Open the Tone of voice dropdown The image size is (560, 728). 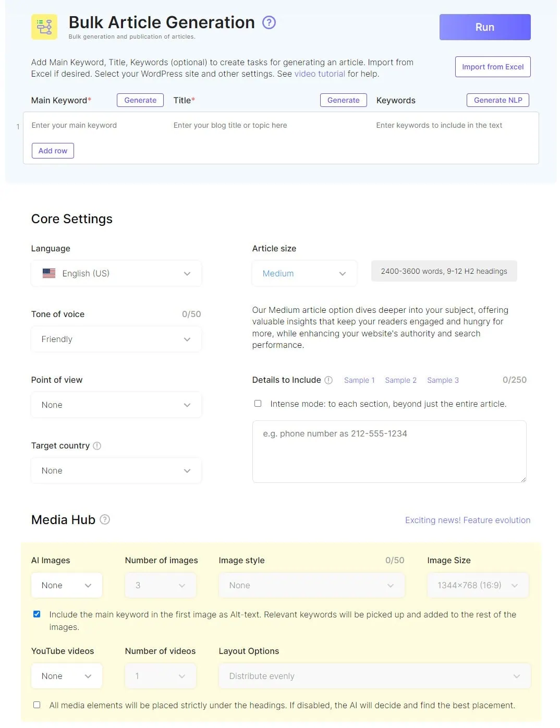click(116, 339)
